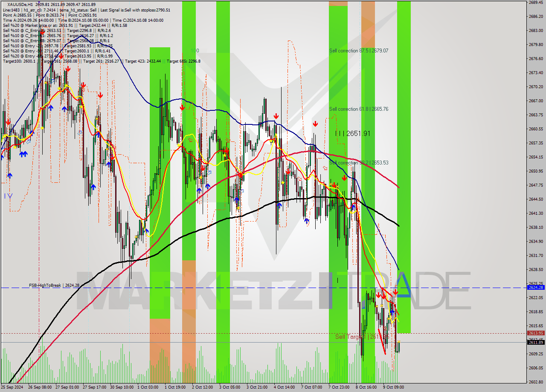Click the 2679.80 price axis value
The width and height of the screenshot is (546, 392).
pos(535,44)
